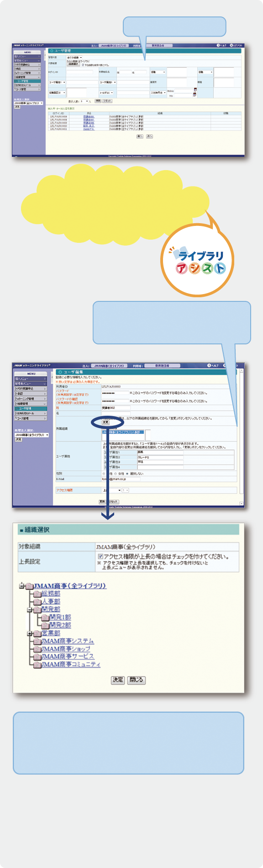Screen dimensions: 263x868
Task: Click the 更新 button in user edit
Action: click(102, 502)
